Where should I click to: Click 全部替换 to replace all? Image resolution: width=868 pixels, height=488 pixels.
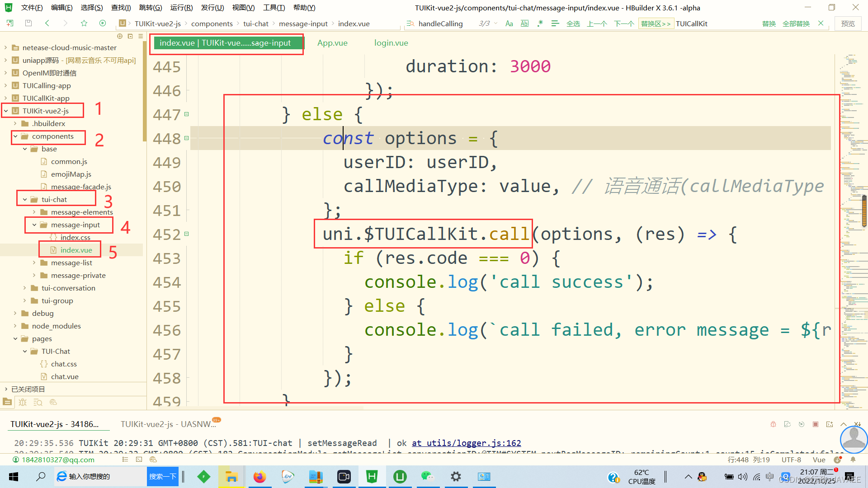pos(796,23)
